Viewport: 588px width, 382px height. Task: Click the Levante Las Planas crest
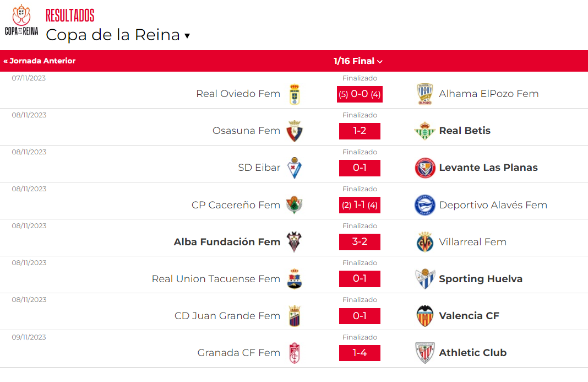click(425, 168)
